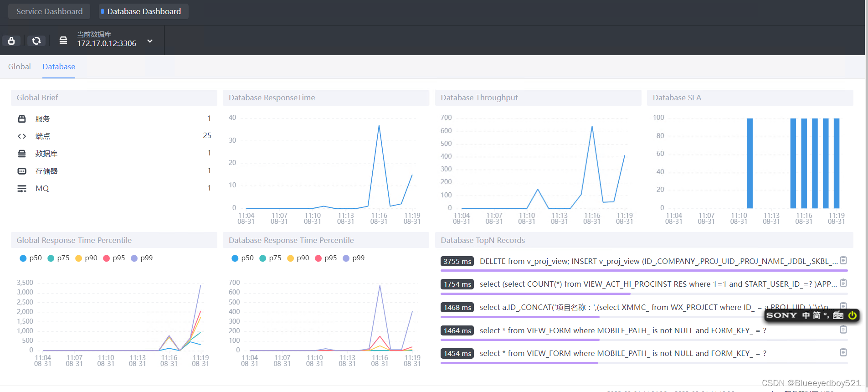868x392 pixels.
Task: Select the Database Dashboard tab
Action: coord(144,11)
